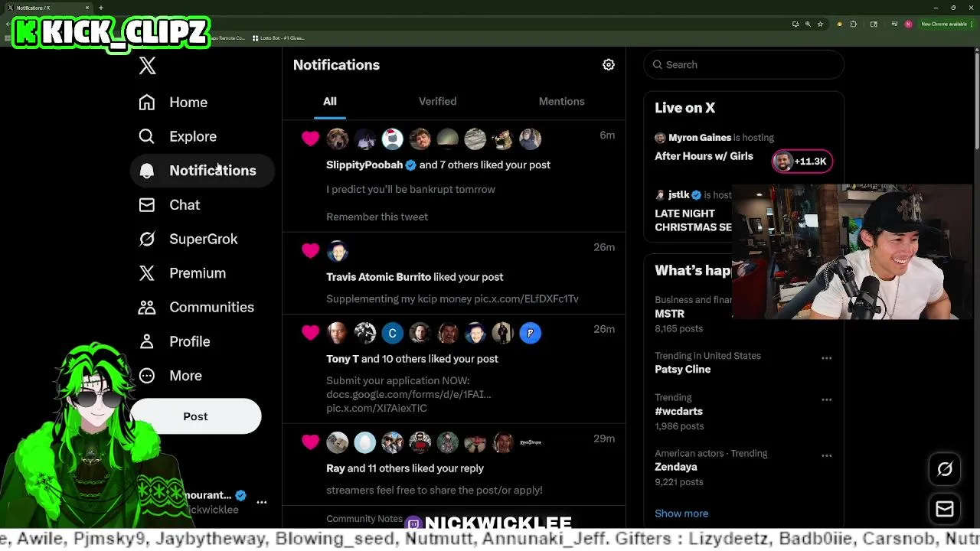The height and width of the screenshot is (551, 980).
Task: Open Ray name link
Action: click(335, 468)
